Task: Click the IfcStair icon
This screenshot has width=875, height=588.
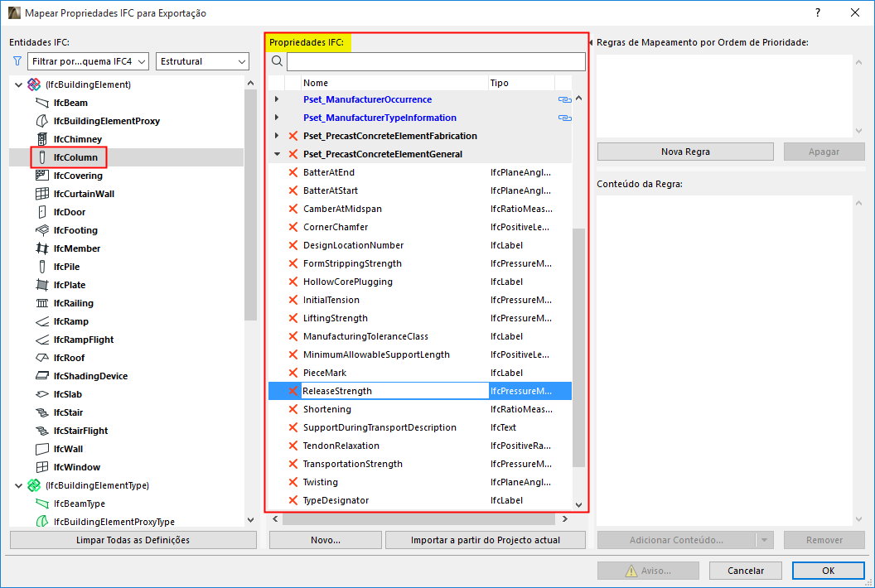Action: coord(42,412)
